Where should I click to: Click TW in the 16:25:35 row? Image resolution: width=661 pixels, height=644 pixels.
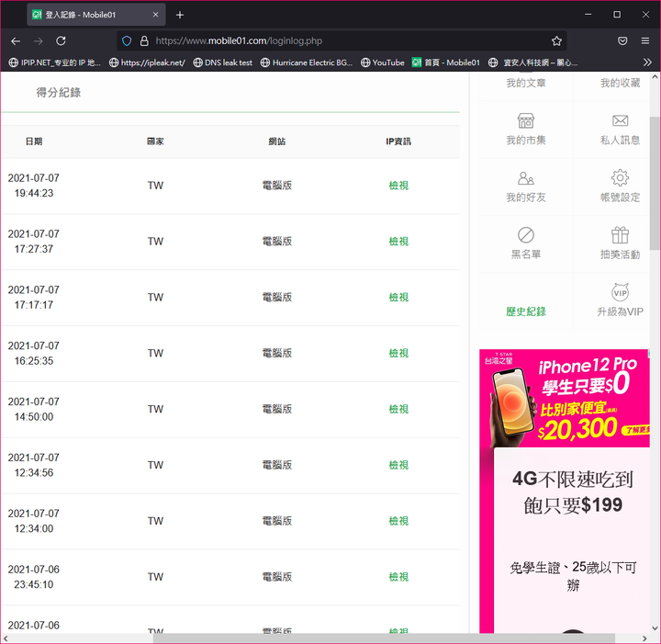click(155, 353)
